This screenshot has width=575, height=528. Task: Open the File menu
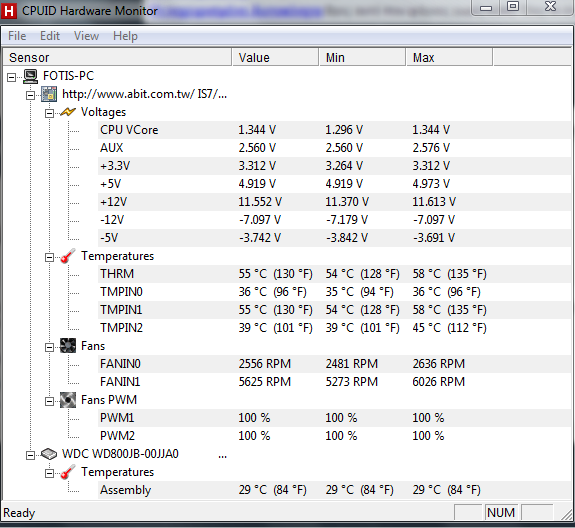click(x=17, y=36)
